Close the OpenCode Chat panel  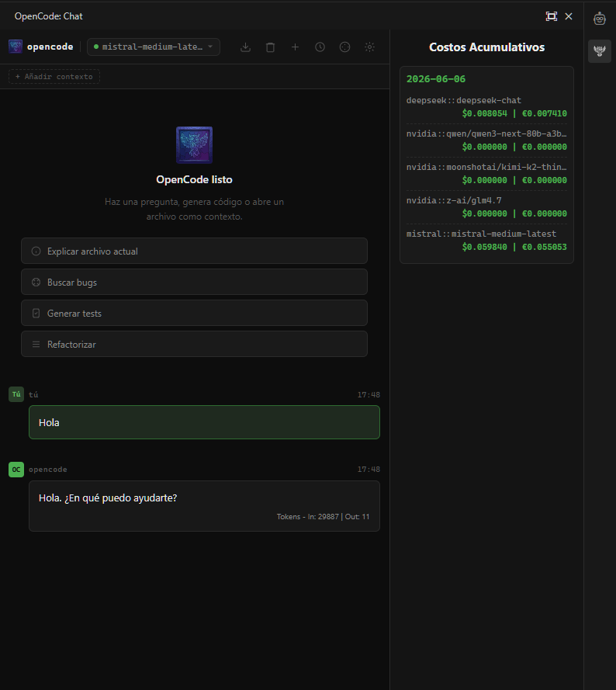tap(569, 16)
